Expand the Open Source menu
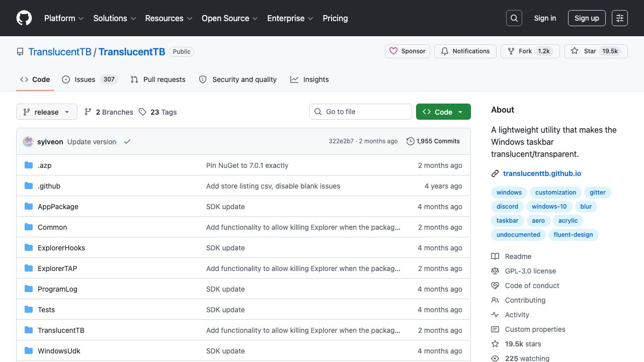 tap(229, 18)
